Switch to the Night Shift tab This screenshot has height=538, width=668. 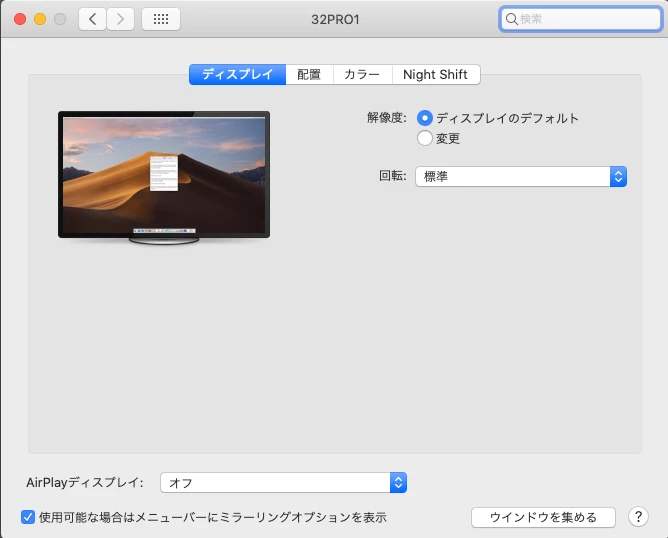click(x=436, y=75)
